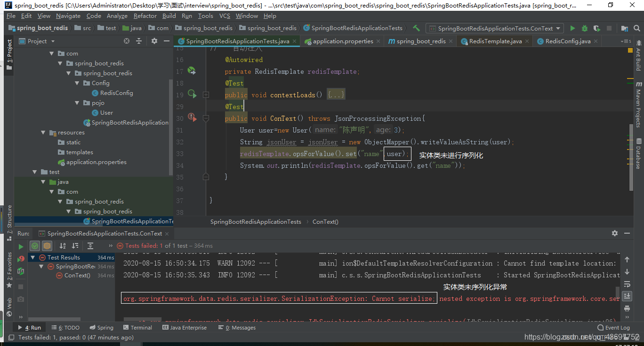Run contextLoads test from gutter icon

[x=192, y=94]
